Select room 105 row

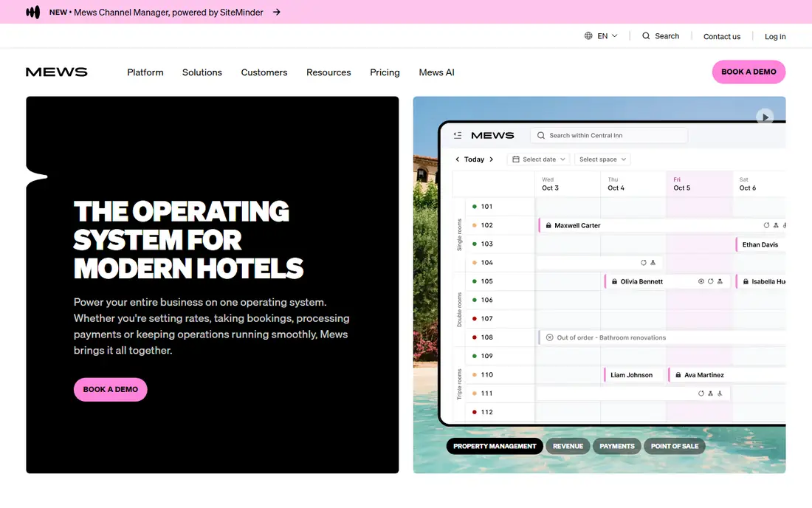click(x=500, y=281)
